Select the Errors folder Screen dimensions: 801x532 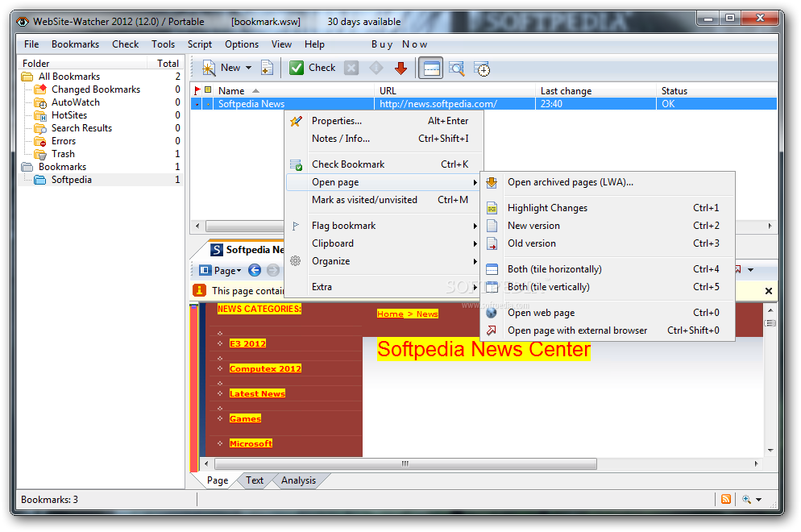click(x=64, y=141)
